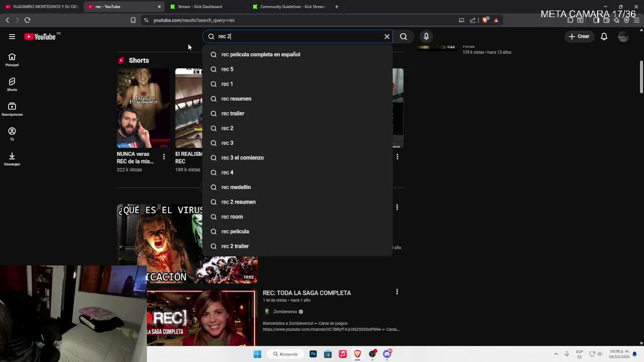
Task: Open the Brave wallet icon
Action: (606, 20)
